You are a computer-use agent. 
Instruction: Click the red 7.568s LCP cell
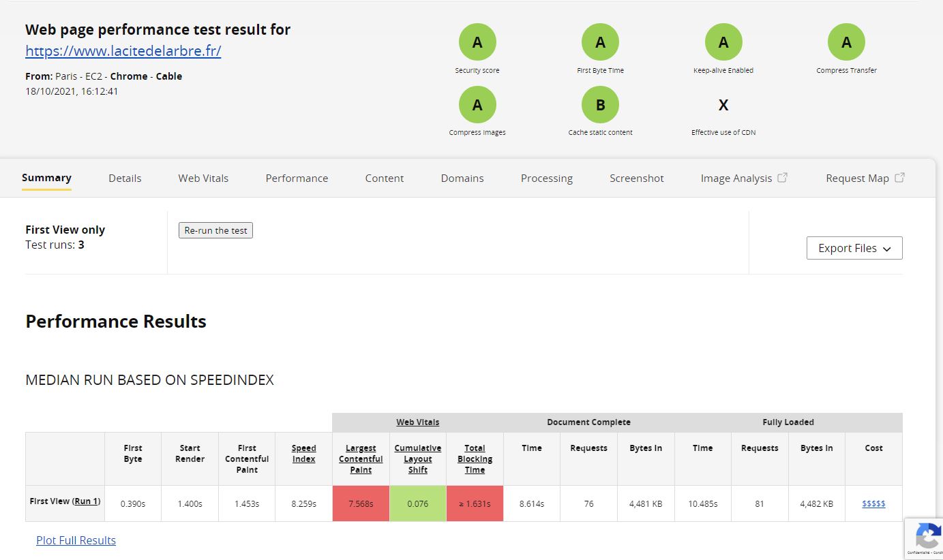[361, 503]
